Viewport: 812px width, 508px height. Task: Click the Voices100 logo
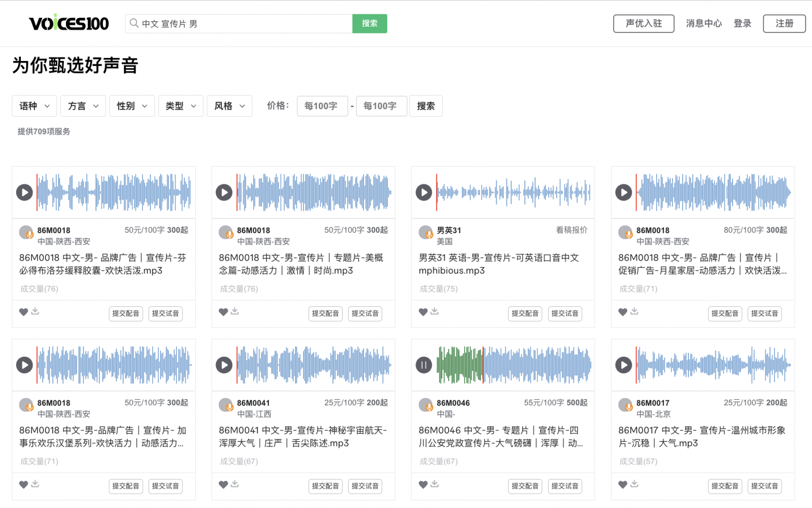[x=69, y=23]
